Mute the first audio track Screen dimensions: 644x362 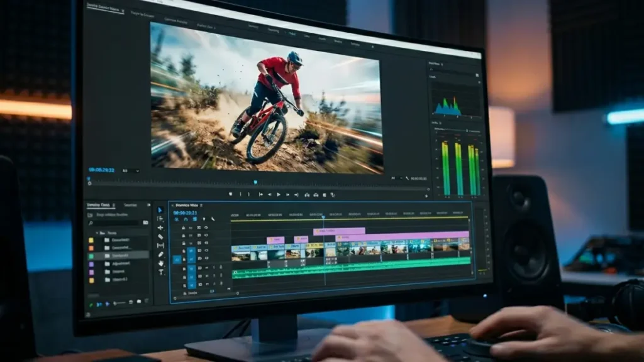[206, 268]
